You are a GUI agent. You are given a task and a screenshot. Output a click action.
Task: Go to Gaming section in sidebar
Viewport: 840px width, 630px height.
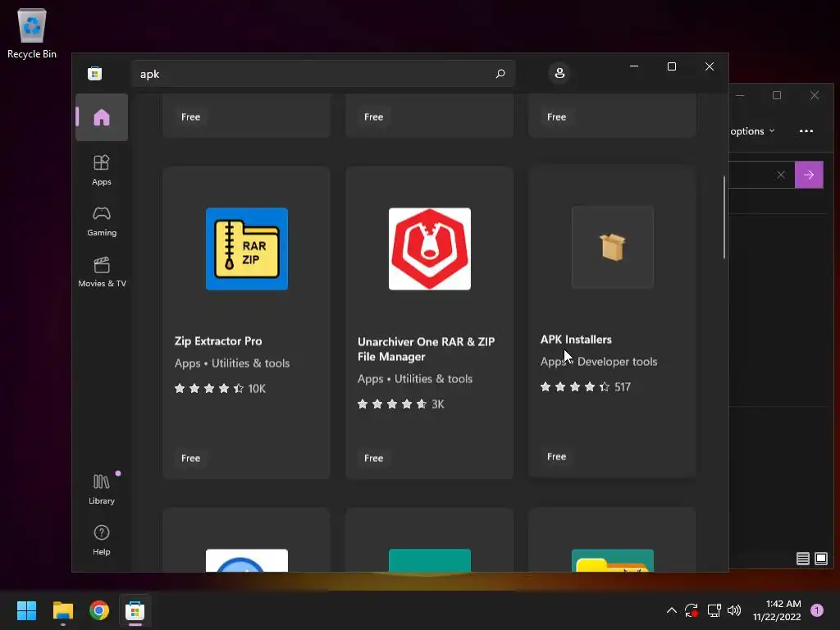(101, 221)
